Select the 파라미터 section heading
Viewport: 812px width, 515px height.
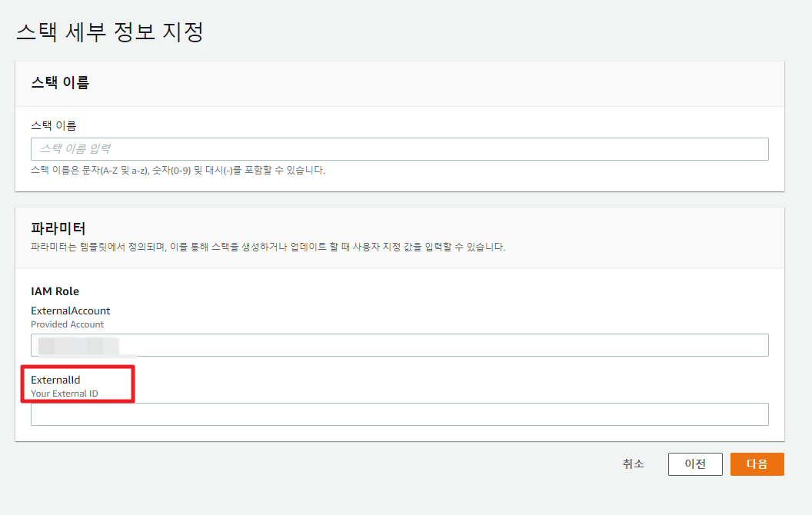pyautogui.click(x=58, y=228)
